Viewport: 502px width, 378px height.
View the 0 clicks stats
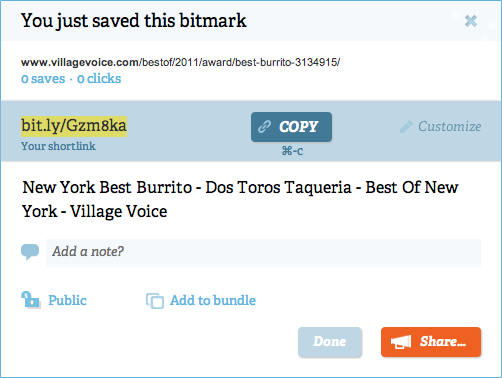[x=99, y=79]
